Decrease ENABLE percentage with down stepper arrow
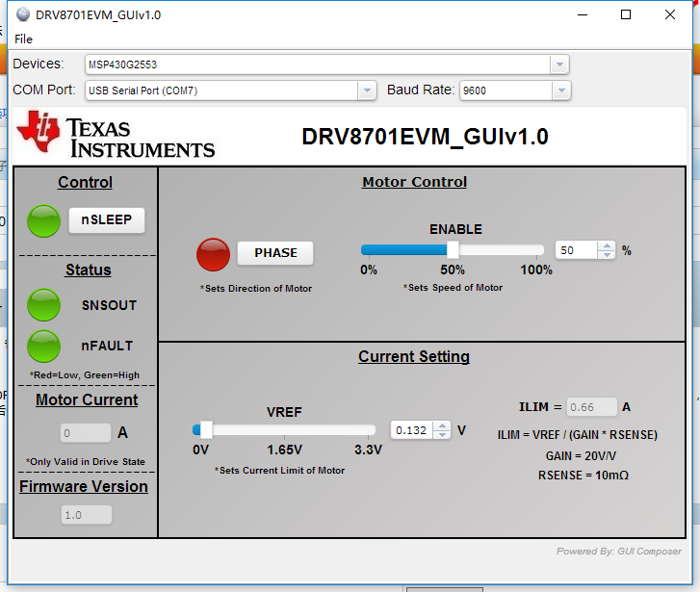Viewport: 700px width, 592px height. pyautogui.click(x=607, y=255)
